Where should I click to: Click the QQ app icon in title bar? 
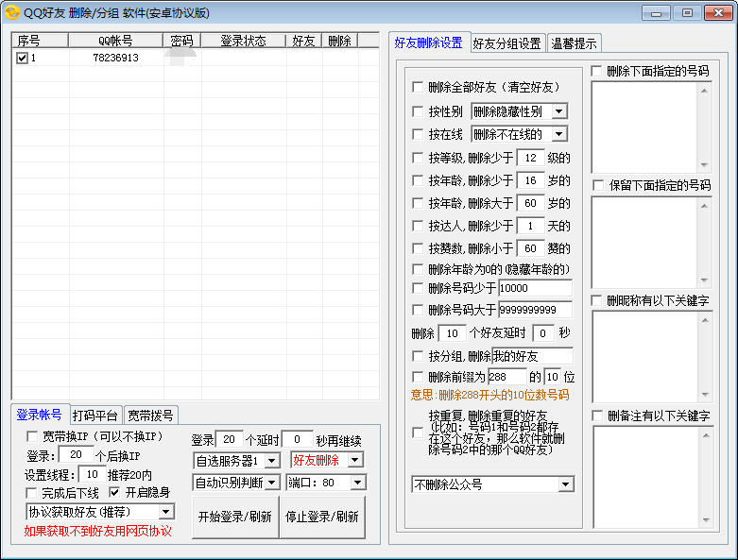tap(12, 12)
